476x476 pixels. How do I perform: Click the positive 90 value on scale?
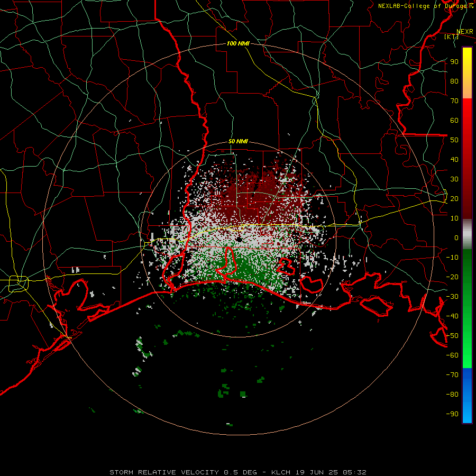click(x=454, y=62)
